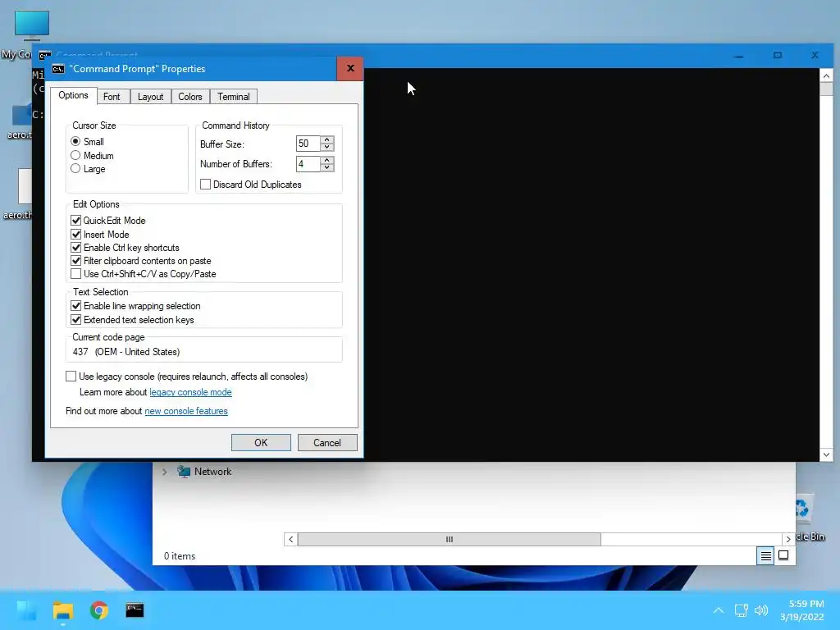The width and height of the screenshot is (840, 630).
Task: Switch Explorer to details view icon
Action: pyautogui.click(x=765, y=556)
